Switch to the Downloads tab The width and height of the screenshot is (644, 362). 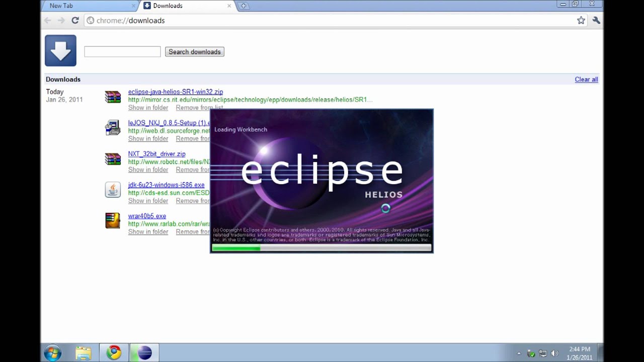click(x=186, y=6)
